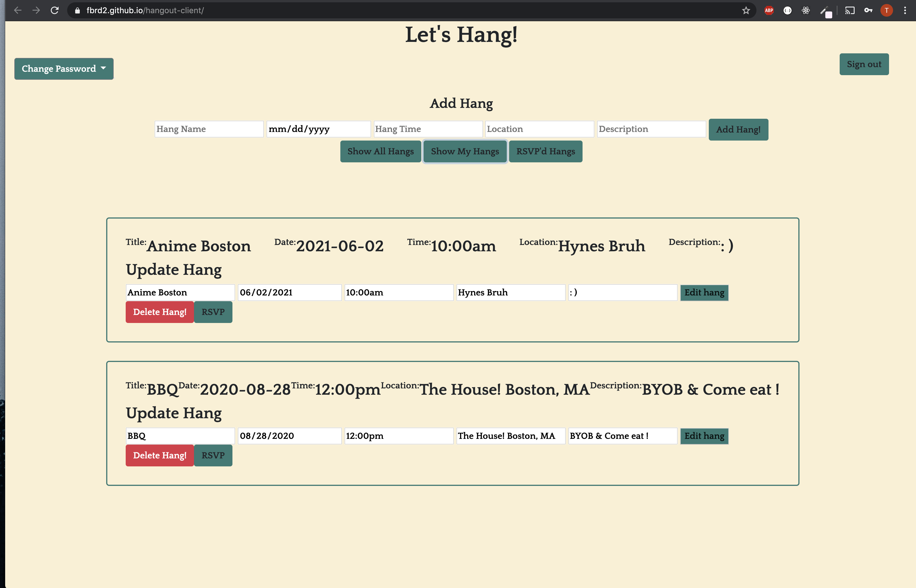The image size is (916, 588).
Task: Open the browser three-dot menu
Action: 905,10
